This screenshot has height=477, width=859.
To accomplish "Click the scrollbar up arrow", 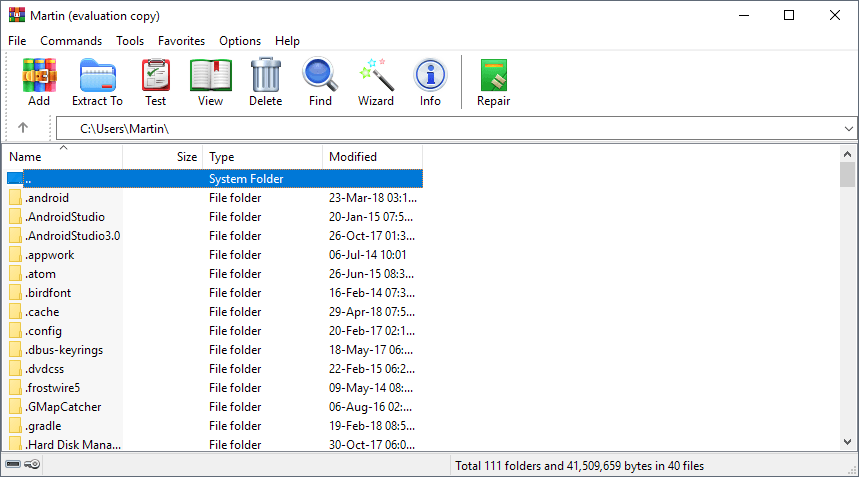I will tap(847, 154).
